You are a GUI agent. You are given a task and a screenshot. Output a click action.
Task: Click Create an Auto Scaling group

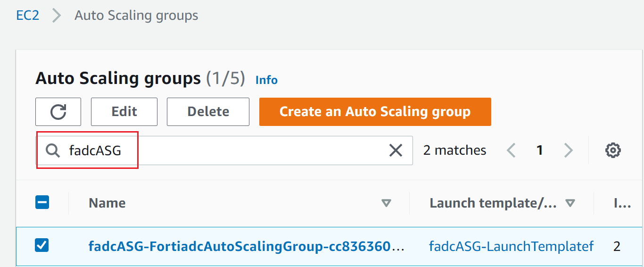[375, 112]
